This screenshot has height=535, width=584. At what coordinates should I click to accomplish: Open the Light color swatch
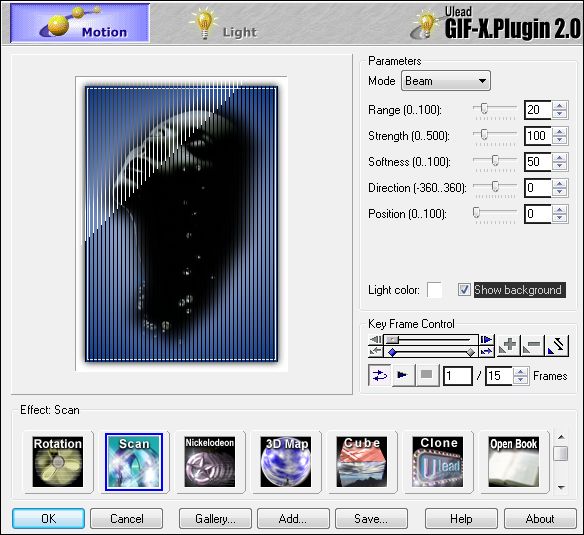pos(435,290)
